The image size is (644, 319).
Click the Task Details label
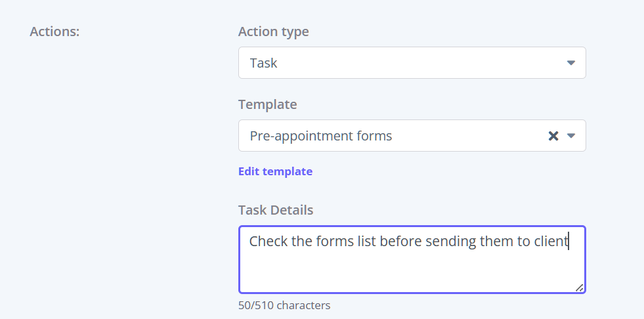tap(276, 210)
